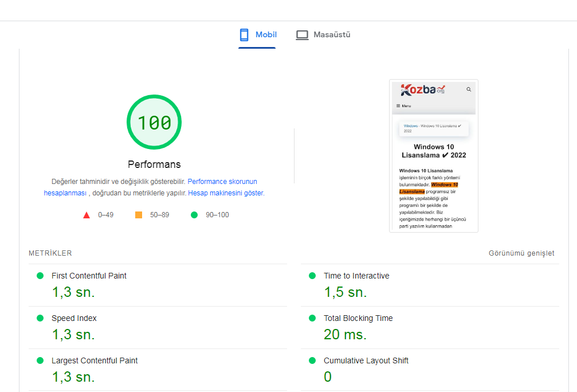Click the 50–89 legend range text
The image size is (577, 392).
(x=159, y=215)
